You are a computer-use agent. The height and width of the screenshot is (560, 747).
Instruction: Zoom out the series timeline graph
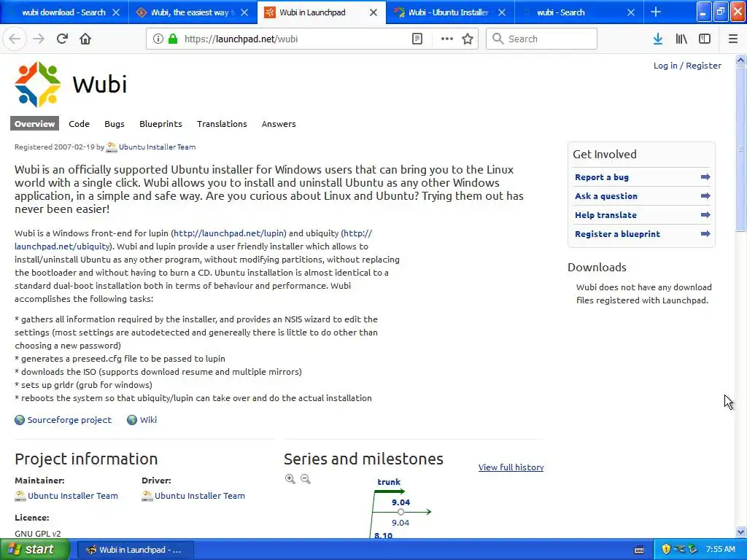coord(306,479)
